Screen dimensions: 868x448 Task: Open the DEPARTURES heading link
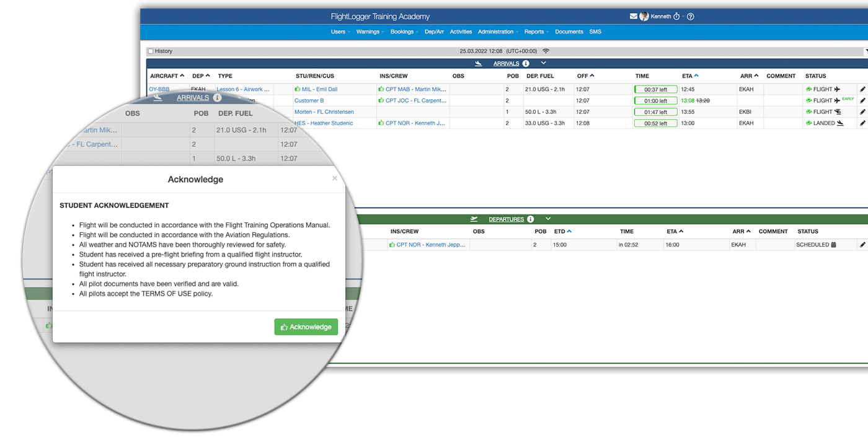[506, 219]
